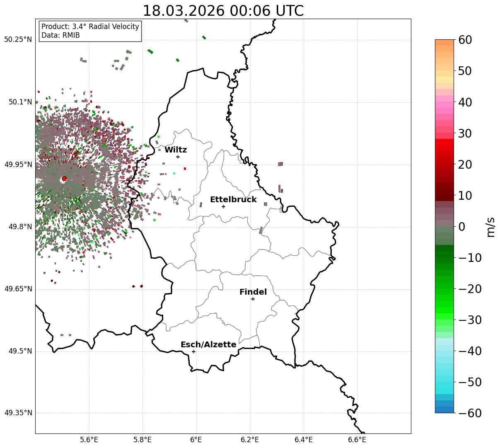
Task: Click the Findel station cross marker
Action: click(253, 299)
